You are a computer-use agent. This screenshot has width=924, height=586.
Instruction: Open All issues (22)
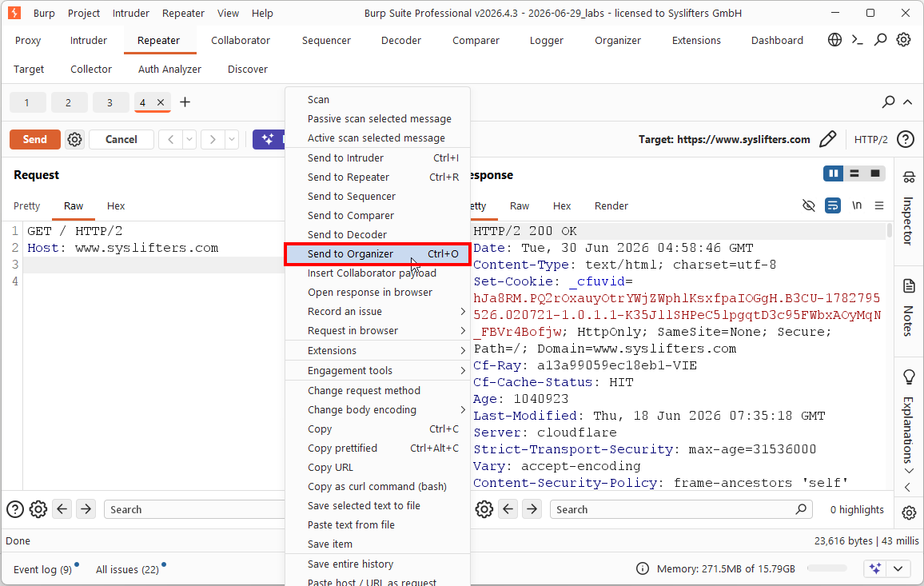[x=127, y=569]
